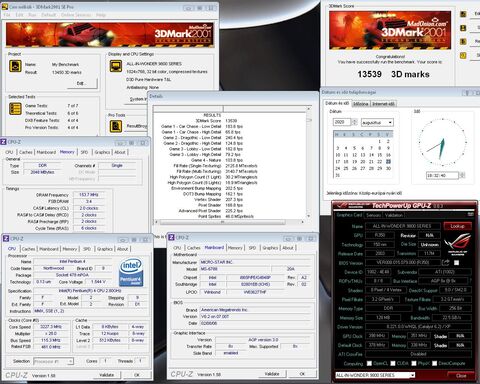Open the Graphics tab in CPU-Z Mainboard window
480x384 pixels.
270,248
